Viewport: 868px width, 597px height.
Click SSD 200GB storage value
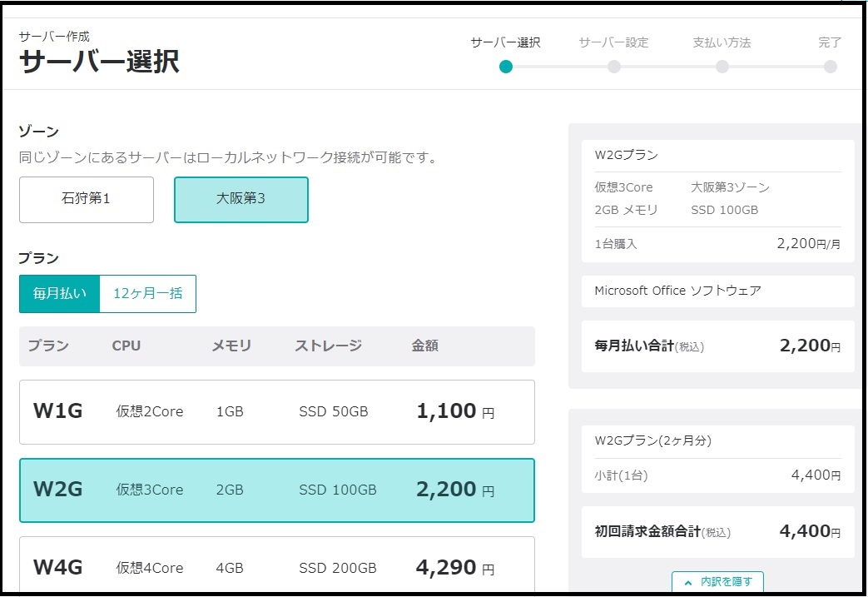338,568
